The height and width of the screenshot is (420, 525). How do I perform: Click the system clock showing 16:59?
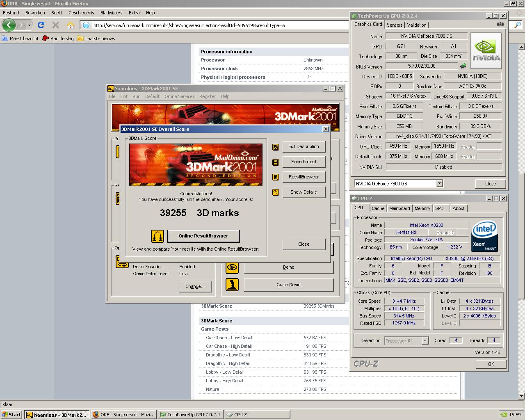[x=515, y=415]
